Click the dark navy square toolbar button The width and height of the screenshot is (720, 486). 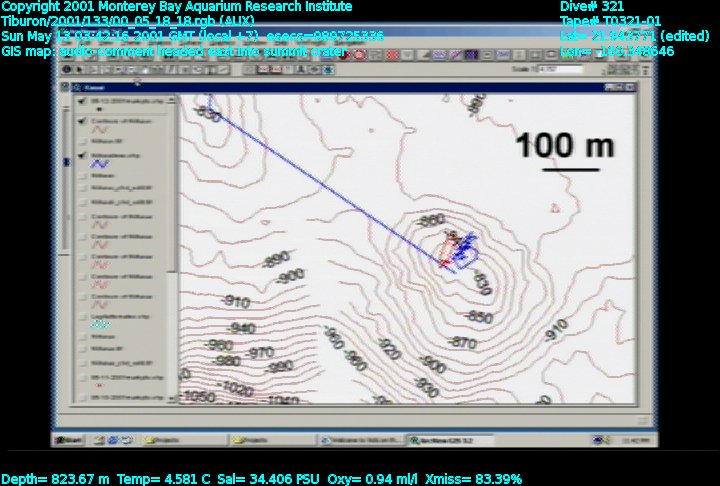tap(472, 55)
